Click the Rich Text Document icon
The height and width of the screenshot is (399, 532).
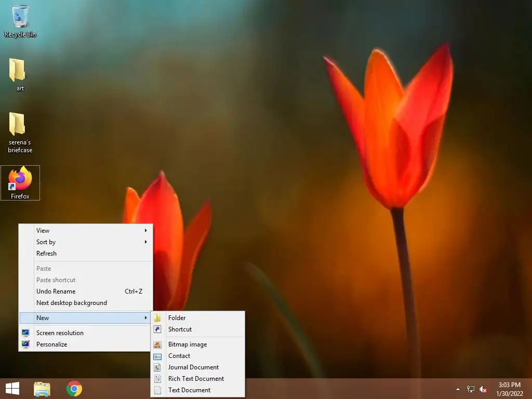pos(158,379)
